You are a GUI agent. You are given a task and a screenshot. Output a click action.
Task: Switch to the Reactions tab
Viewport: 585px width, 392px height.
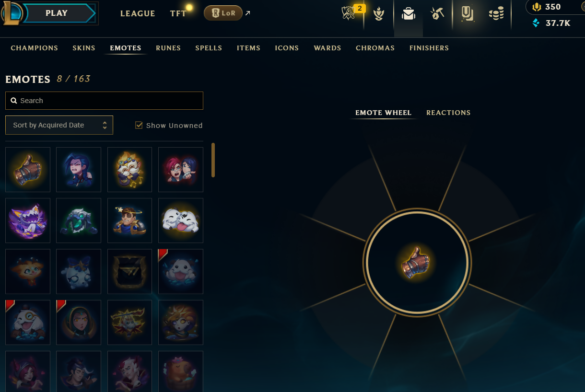point(448,113)
